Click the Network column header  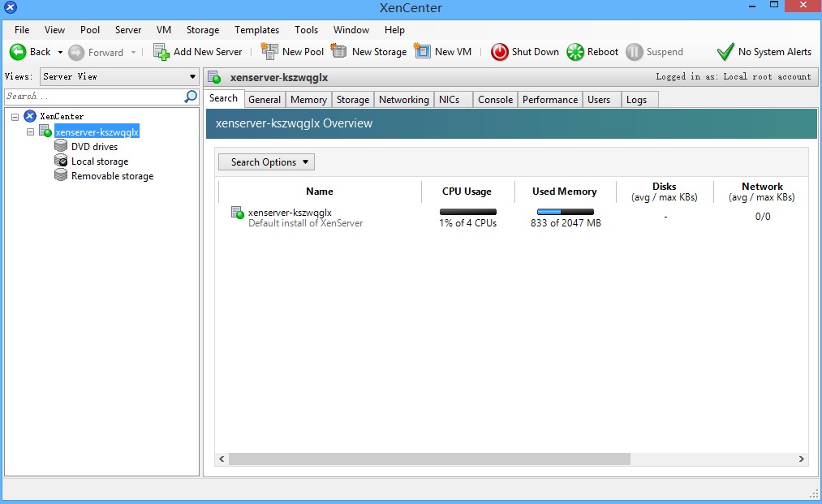click(762, 192)
